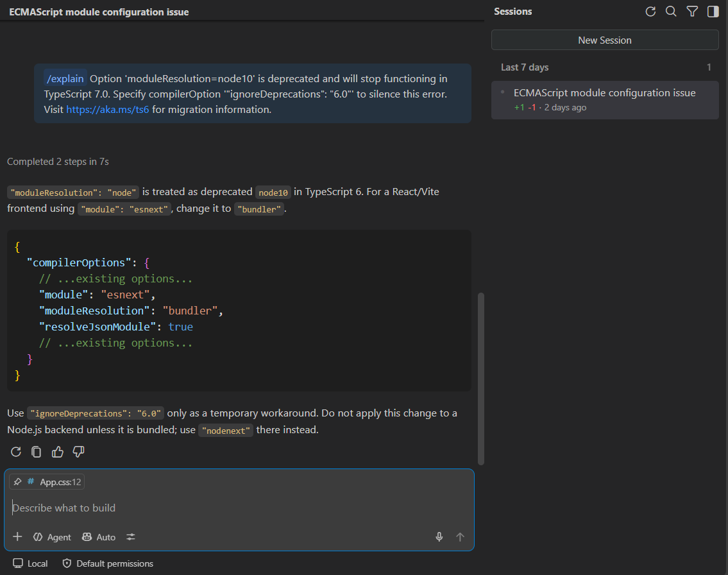The width and height of the screenshot is (728, 575).
Task: Click the session count 1 beside Last 7 days
Action: (709, 67)
